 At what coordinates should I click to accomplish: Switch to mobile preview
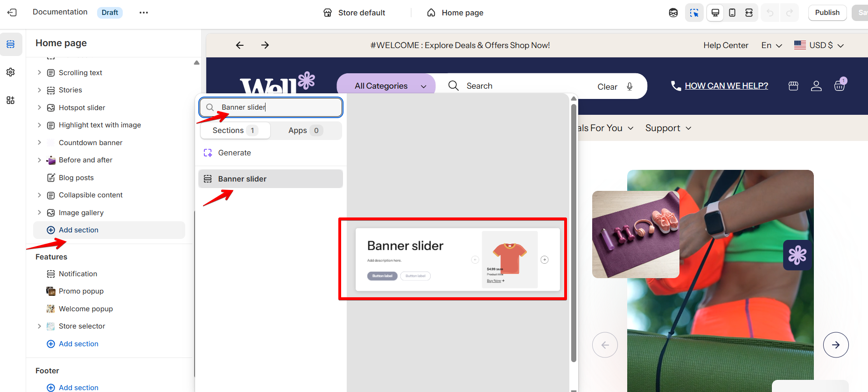pyautogui.click(x=732, y=13)
